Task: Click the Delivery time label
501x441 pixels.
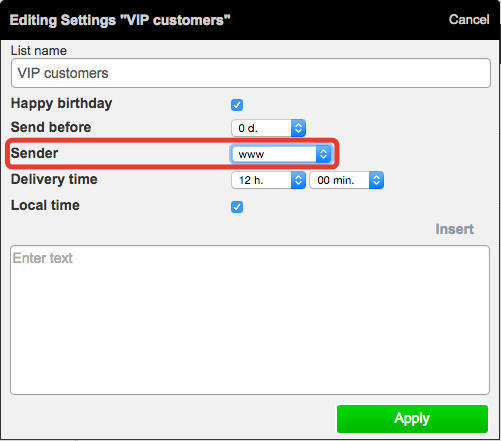Action: click(x=54, y=179)
